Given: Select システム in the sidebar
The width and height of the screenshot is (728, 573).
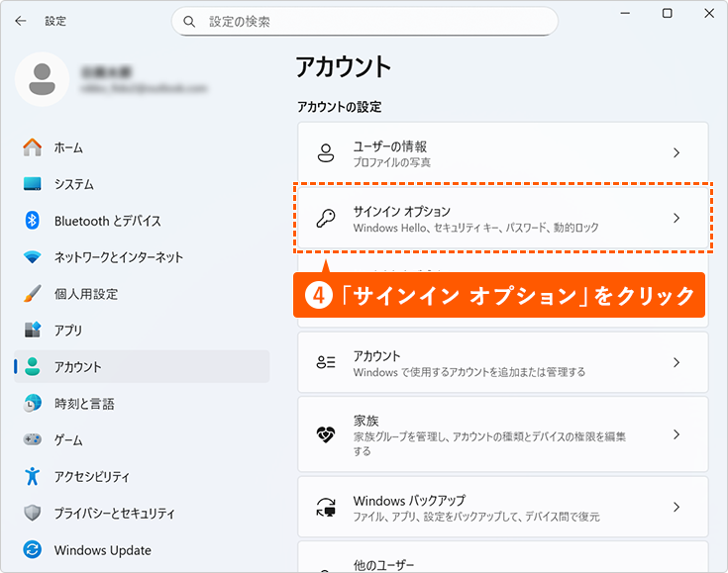Looking at the screenshot, I should click(74, 184).
